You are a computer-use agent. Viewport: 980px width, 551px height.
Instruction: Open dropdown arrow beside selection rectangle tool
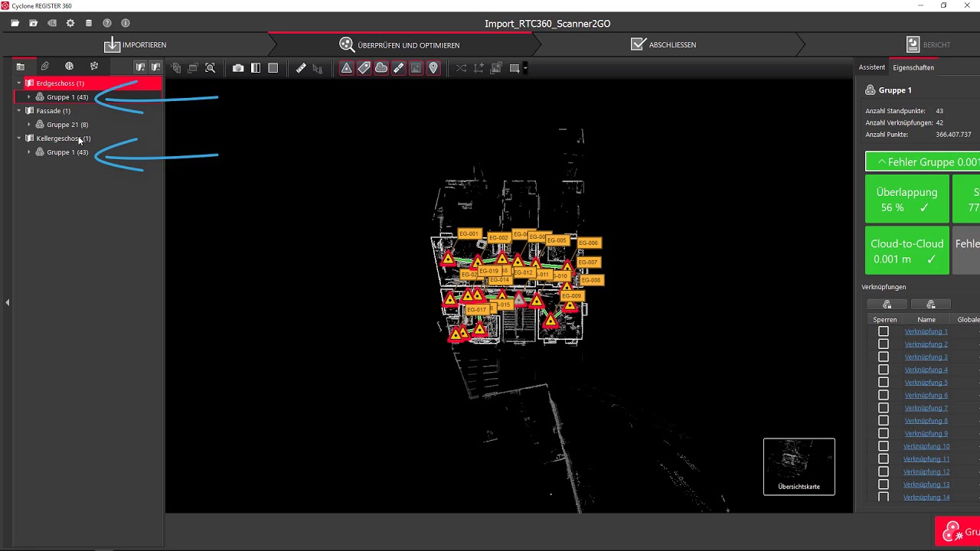(525, 68)
